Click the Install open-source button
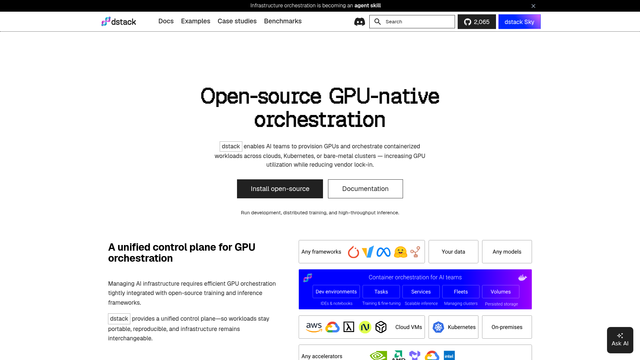 pyautogui.click(x=280, y=189)
